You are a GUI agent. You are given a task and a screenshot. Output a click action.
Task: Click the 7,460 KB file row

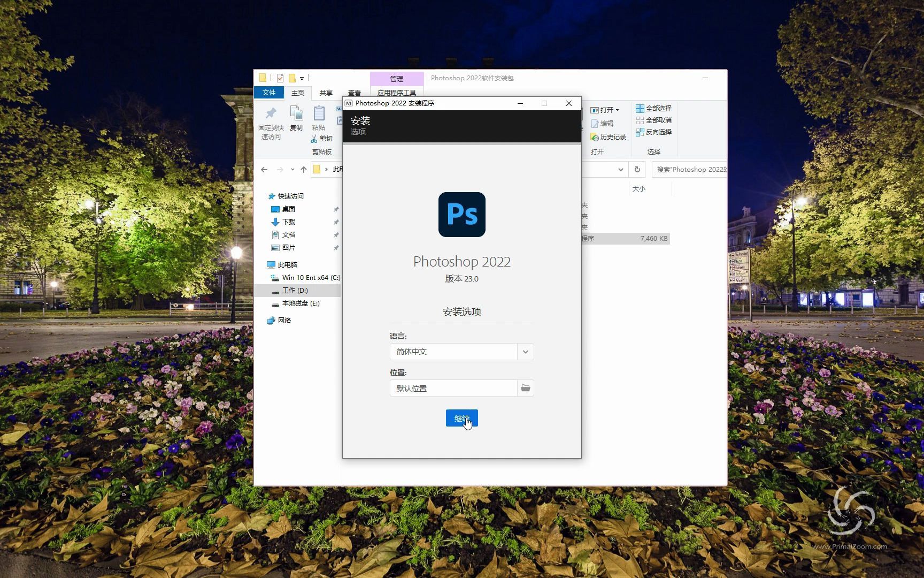pos(626,239)
